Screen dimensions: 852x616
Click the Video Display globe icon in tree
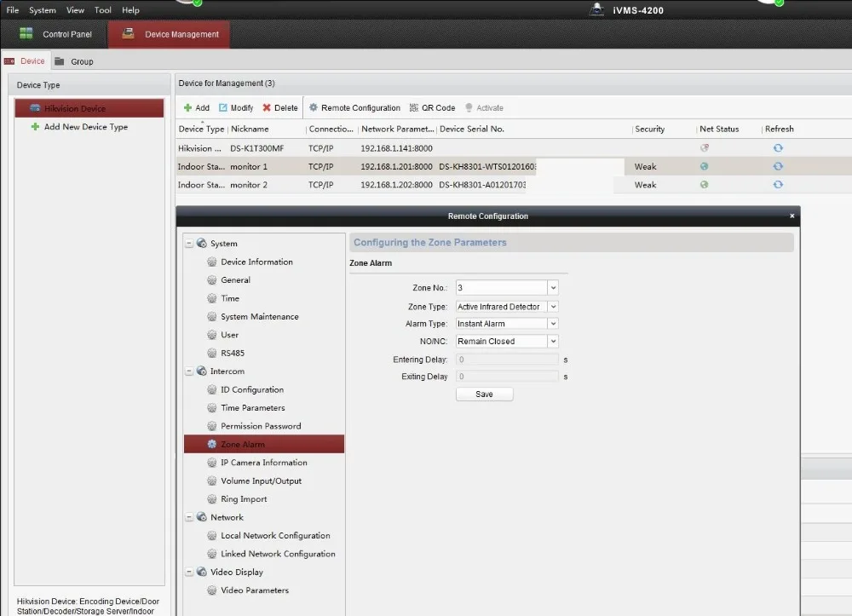coord(202,572)
